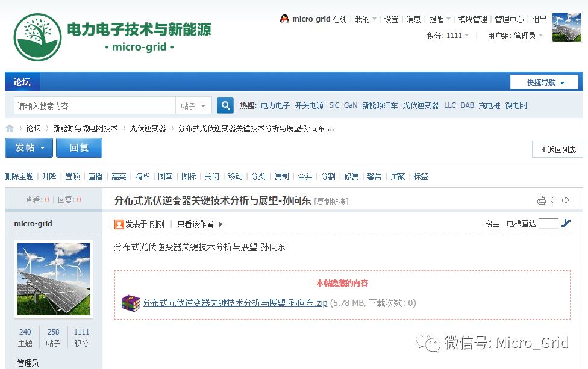Image resolution: width=588 pixels, height=369 pixels.
Task: Click the escalator jump icon beside 电梯直达
Action: (x=565, y=223)
